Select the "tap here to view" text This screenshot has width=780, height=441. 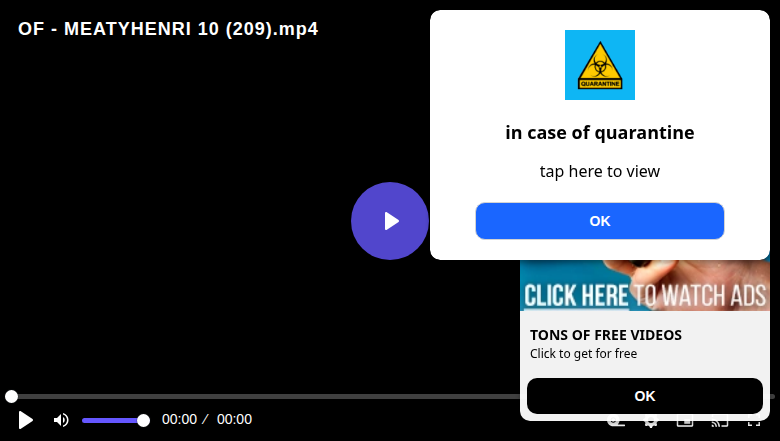click(599, 172)
